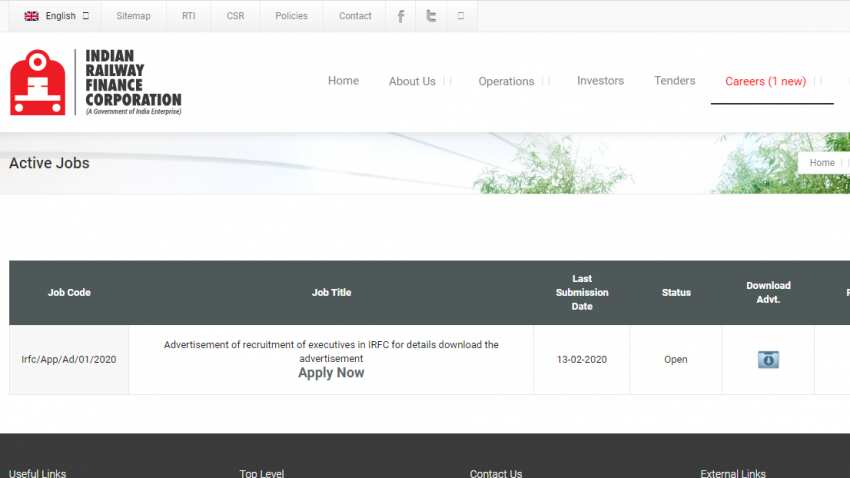Screen dimensions: 850x478
Task: Select the job code Irfc/App/Ad/01/2020 cell
Action: pos(69,359)
